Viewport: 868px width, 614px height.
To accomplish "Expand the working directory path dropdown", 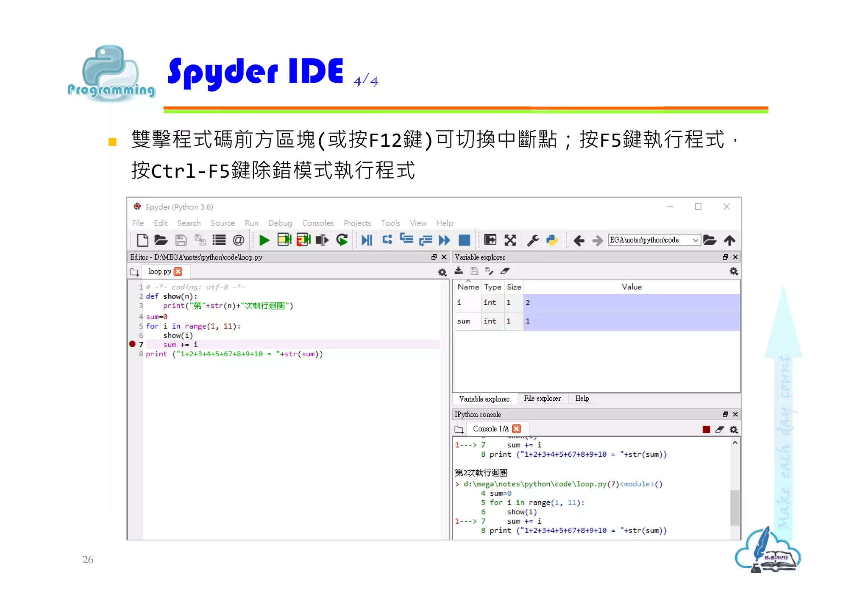I will pos(695,240).
